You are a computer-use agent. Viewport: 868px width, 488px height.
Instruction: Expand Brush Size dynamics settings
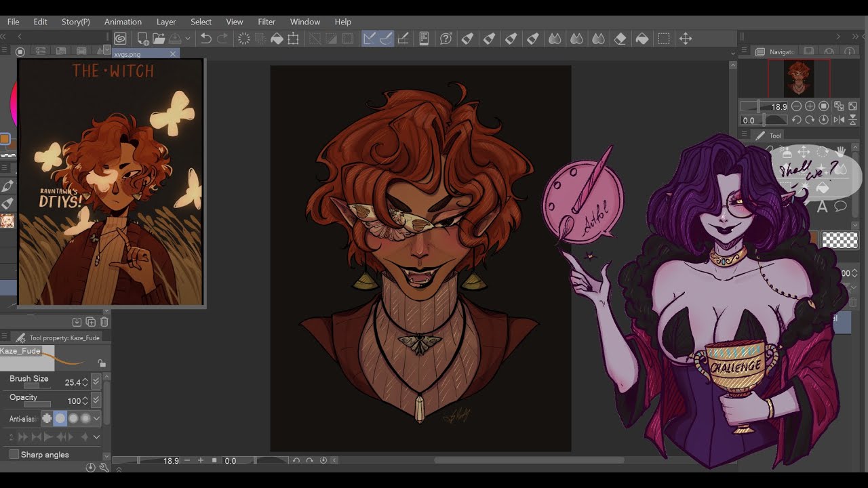coord(96,382)
